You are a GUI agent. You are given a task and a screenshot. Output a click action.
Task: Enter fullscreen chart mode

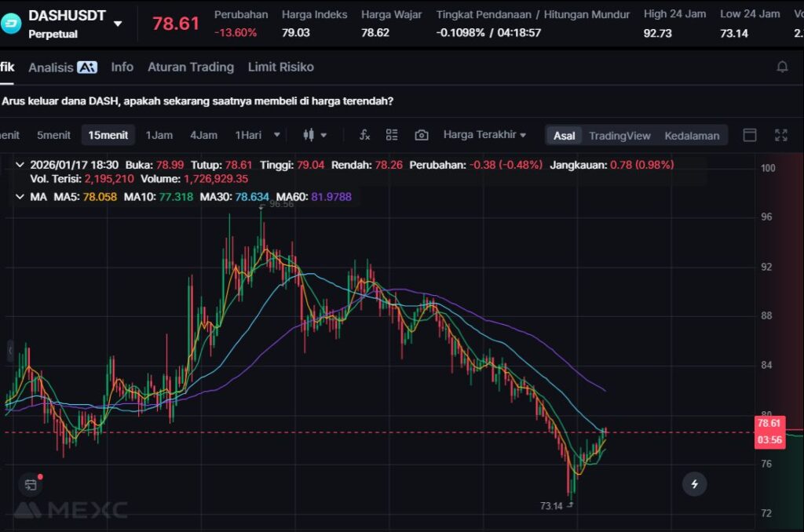[780, 135]
